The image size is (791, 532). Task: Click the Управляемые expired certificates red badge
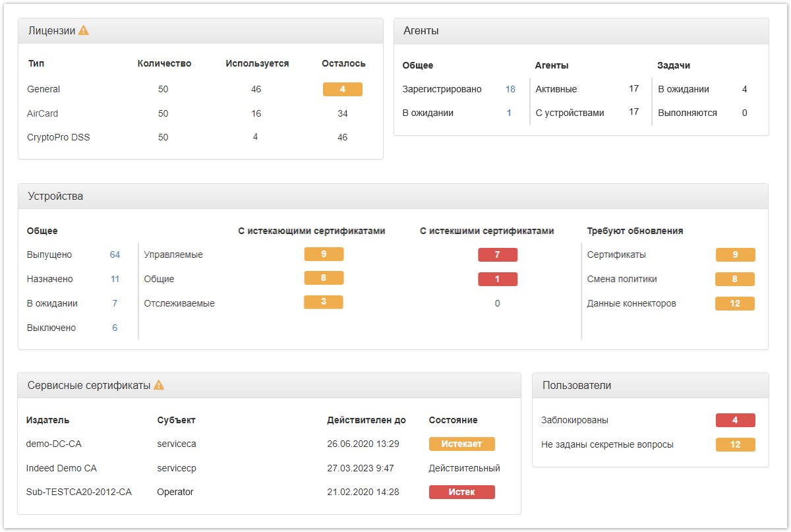(497, 254)
